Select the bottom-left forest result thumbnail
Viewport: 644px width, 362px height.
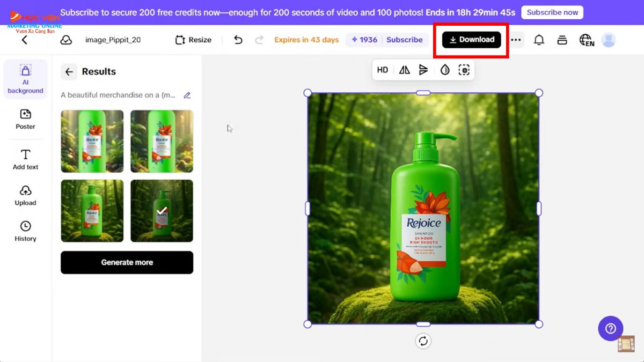92,211
